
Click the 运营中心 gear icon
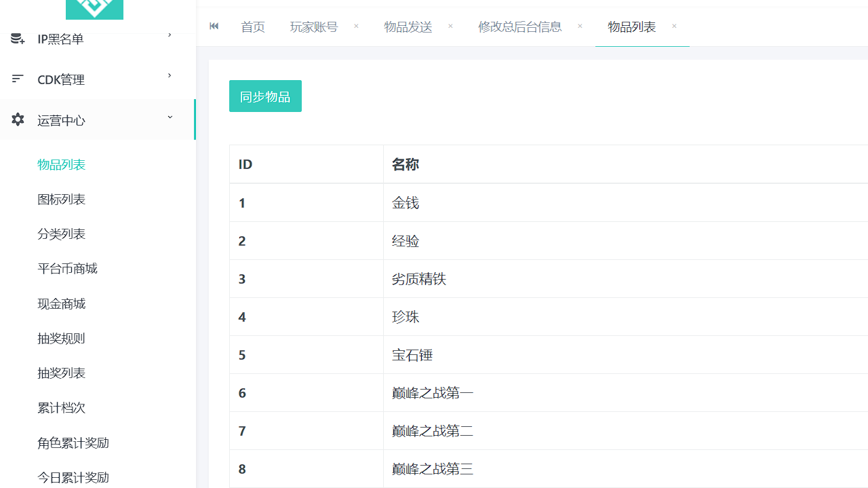(x=18, y=119)
